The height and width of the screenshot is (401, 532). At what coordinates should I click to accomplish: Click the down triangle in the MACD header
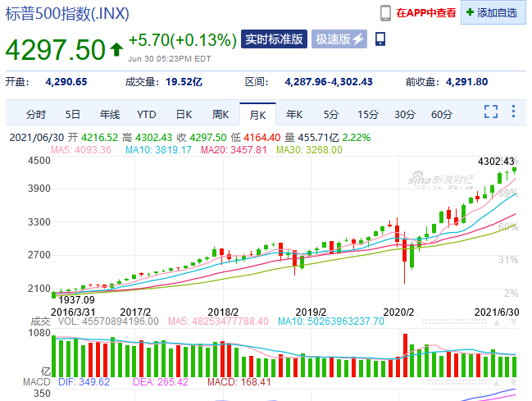tap(514, 383)
